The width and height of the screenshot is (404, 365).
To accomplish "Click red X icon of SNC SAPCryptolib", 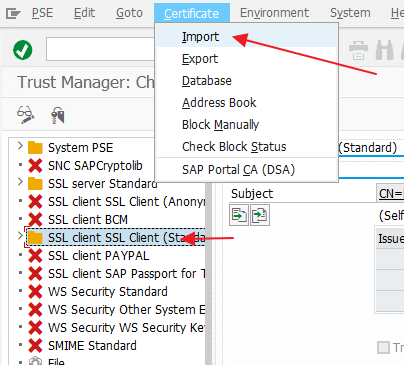I will point(35,166).
